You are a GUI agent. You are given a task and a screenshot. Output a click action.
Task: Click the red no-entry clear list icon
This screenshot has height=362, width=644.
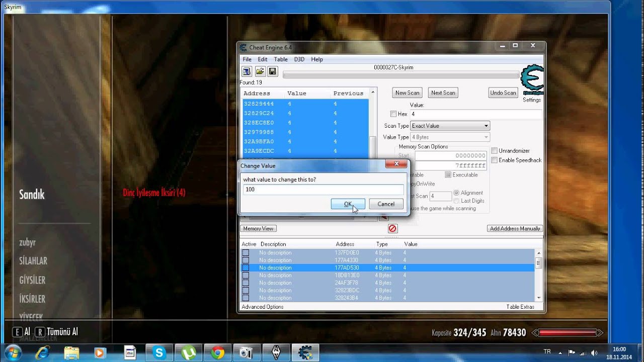pyautogui.click(x=392, y=229)
